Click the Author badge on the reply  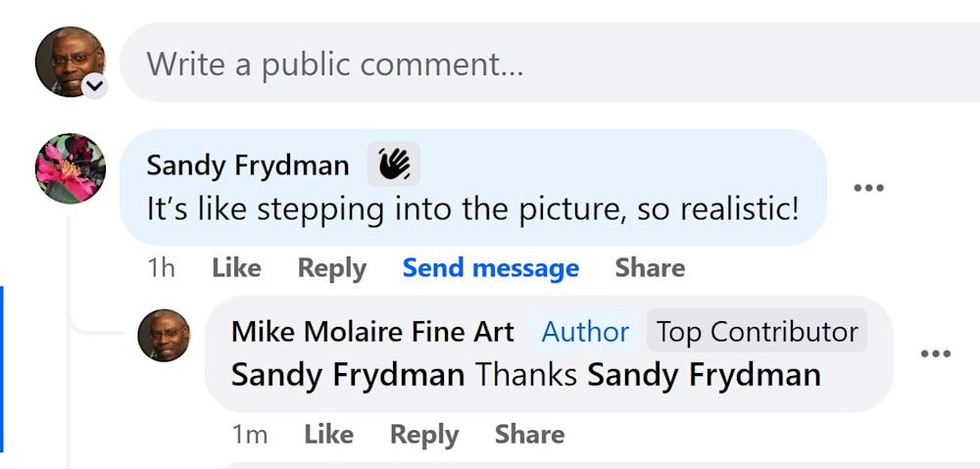585,332
